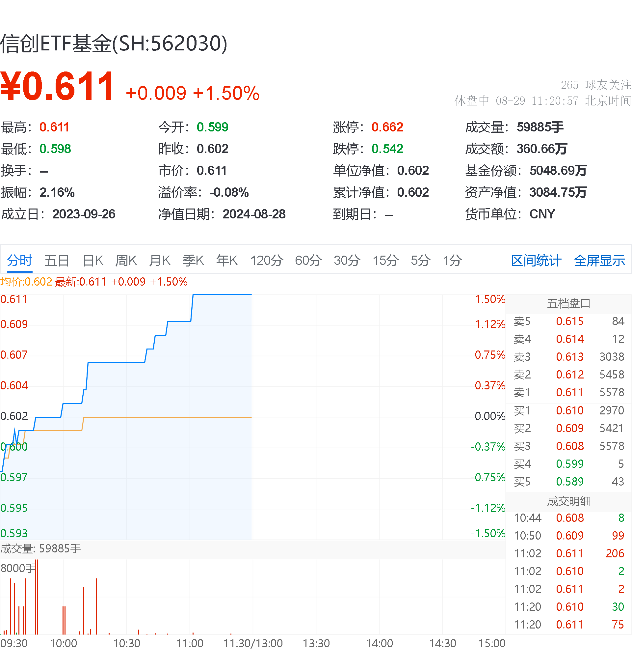Viewport: 632px width, 672px height.
Task: Switch to the 月K chart view
Action: (x=159, y=261)
